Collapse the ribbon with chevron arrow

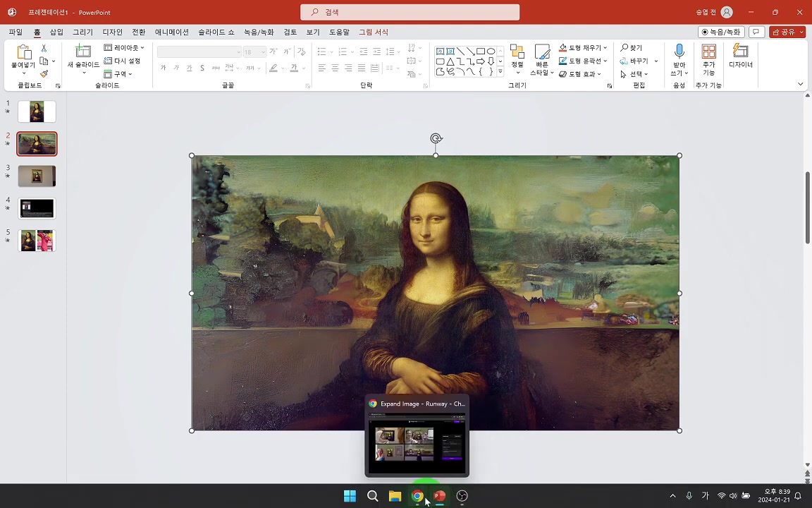point(800,84)
